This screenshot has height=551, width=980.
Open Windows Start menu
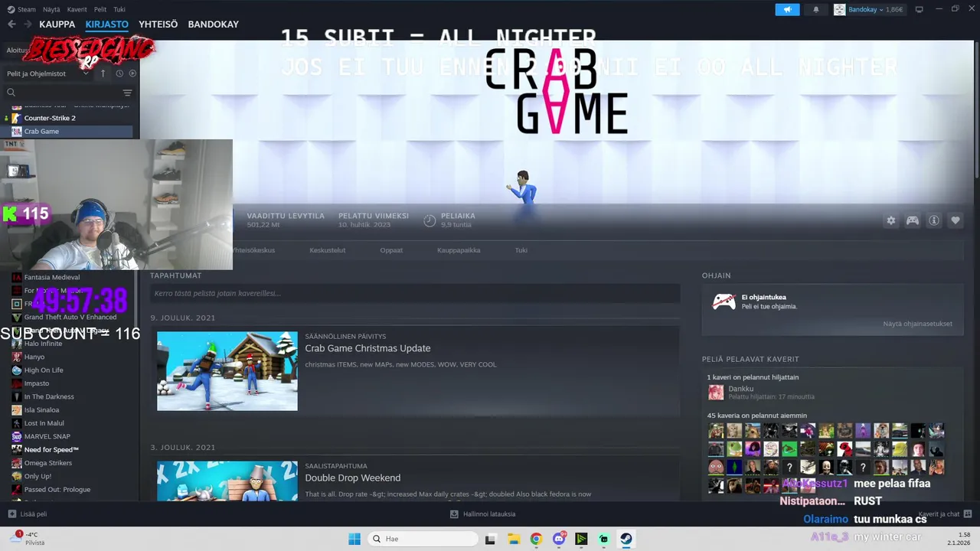tap(354, 539)
